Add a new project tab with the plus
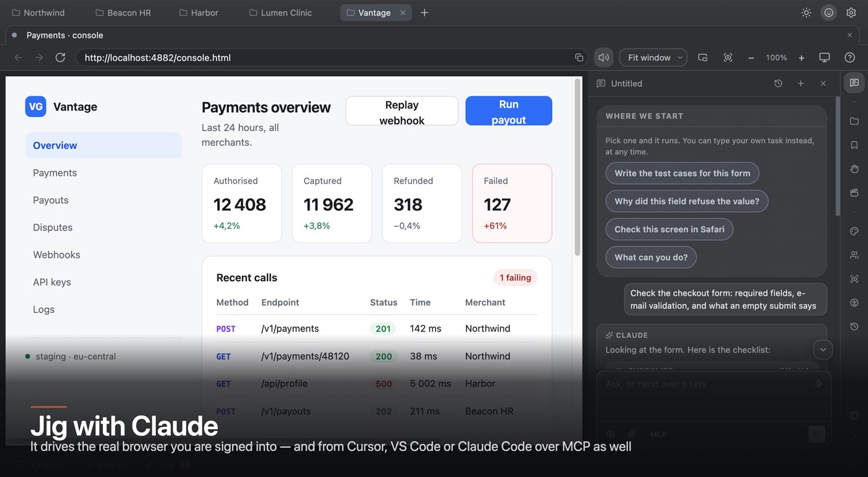868x477 pixels. click(424, 12)
